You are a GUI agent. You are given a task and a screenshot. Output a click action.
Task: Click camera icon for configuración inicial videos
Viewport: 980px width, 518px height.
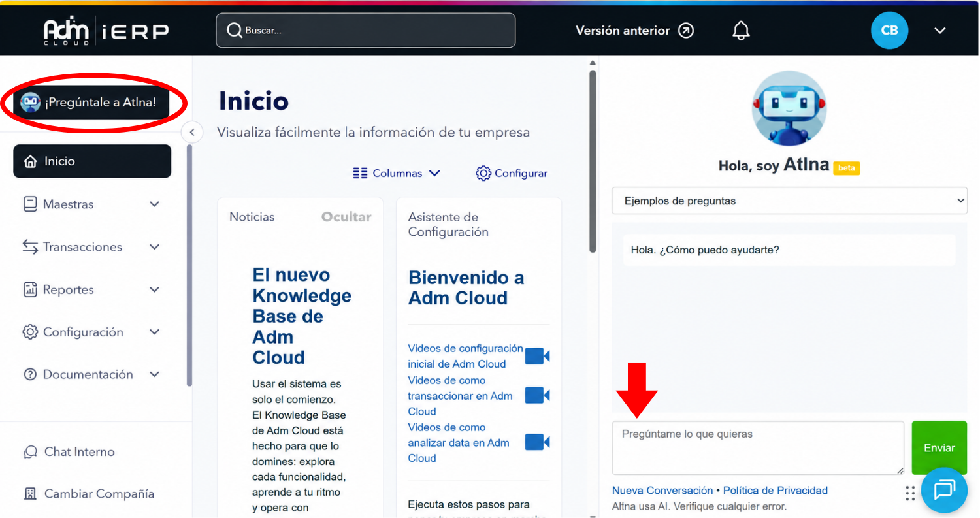pos(537,356)
